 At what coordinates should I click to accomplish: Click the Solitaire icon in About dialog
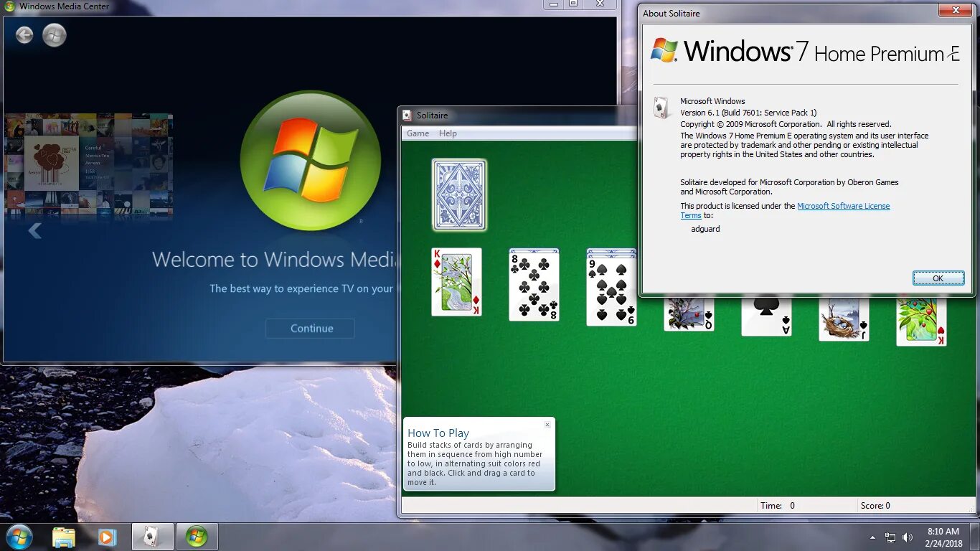pyautogui.click(x=661, y=108)
